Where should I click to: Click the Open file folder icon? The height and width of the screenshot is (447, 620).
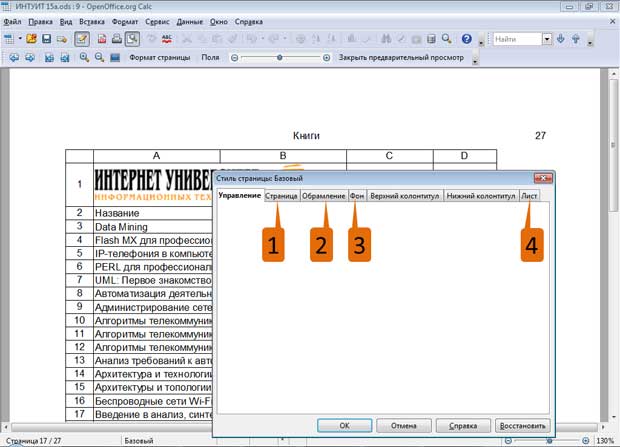point(31,39)
